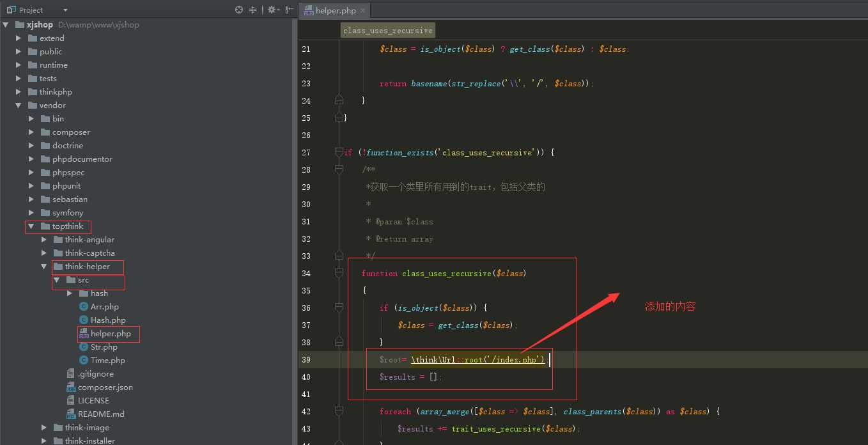Open the Project panel settings gear
Screen dimensions: 868x445
(x=272, y=10)
